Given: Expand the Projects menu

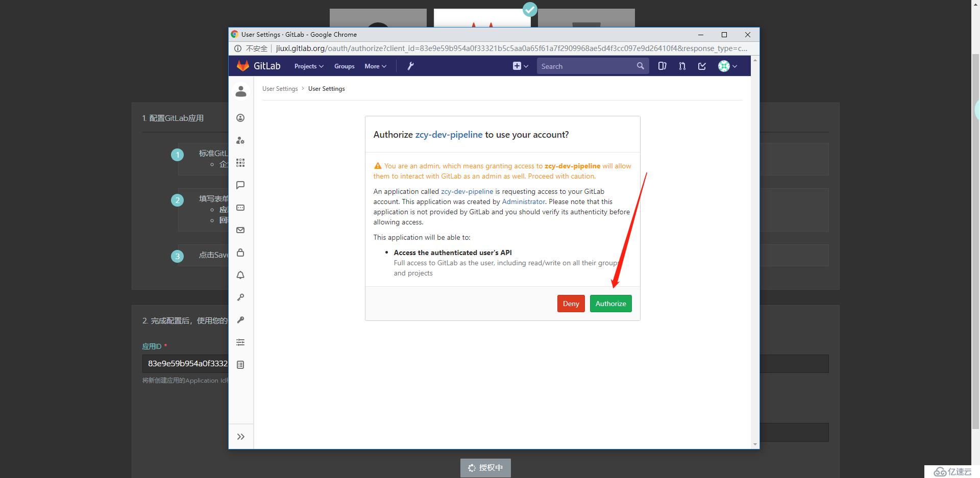Looking at the screenshot, I should coord(309,66).
